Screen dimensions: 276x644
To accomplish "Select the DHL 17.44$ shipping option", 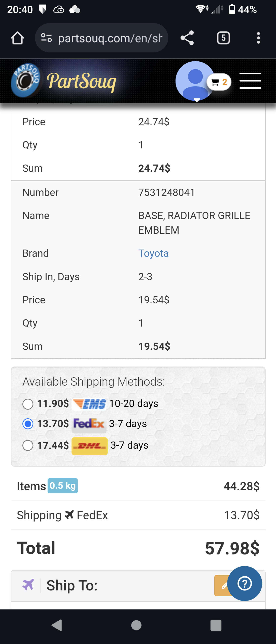I will 28,445.
